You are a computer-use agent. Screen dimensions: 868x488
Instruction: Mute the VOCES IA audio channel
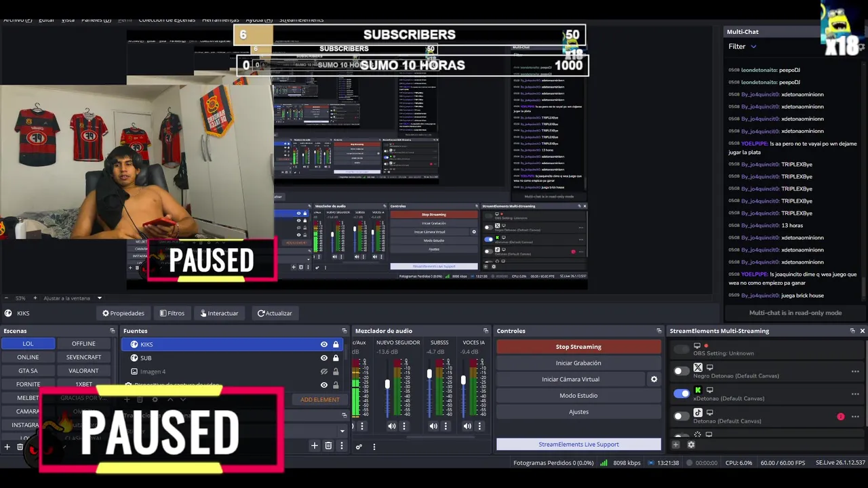coord(467,426)
